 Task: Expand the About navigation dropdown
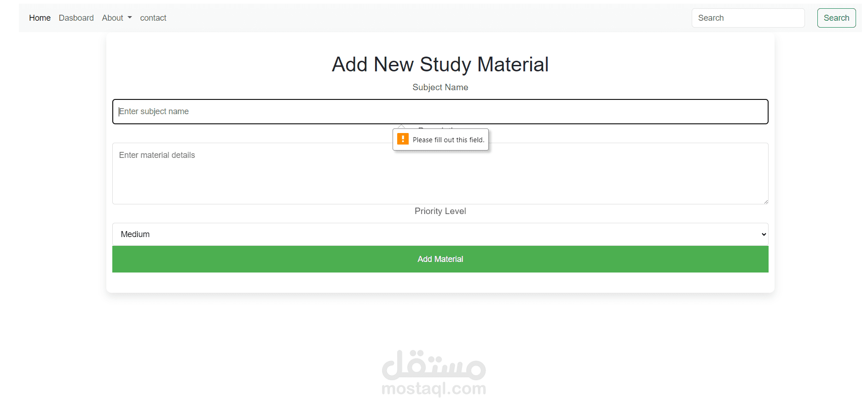click(116, 18)
